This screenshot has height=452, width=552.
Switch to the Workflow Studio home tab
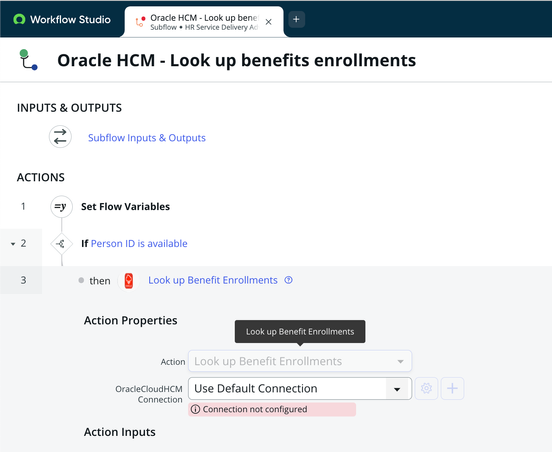pos(62,19)
